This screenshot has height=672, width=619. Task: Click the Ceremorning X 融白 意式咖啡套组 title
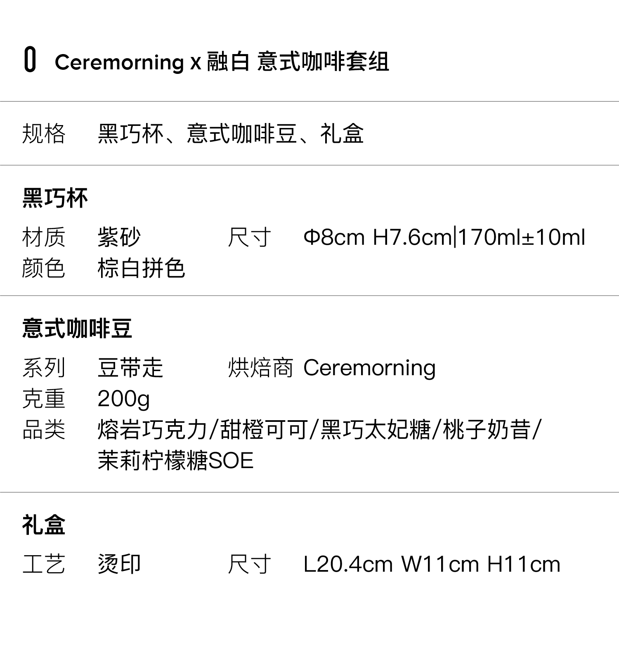coord(222,62)
